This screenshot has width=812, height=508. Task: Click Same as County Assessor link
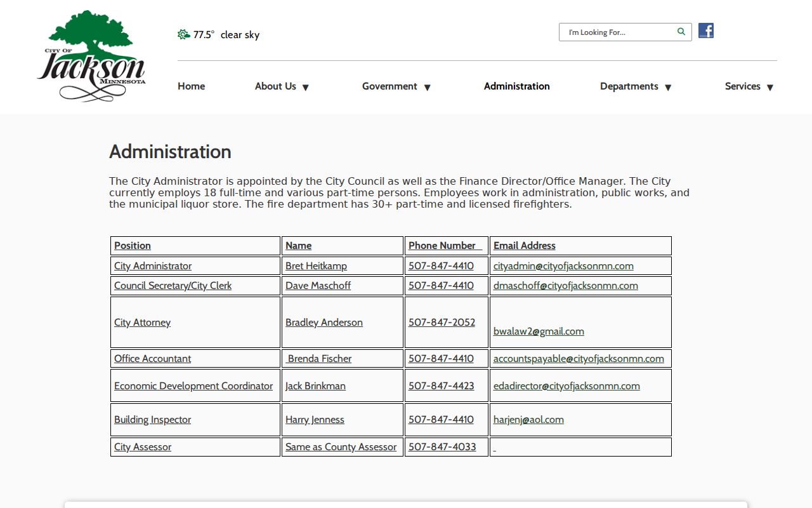341,447
